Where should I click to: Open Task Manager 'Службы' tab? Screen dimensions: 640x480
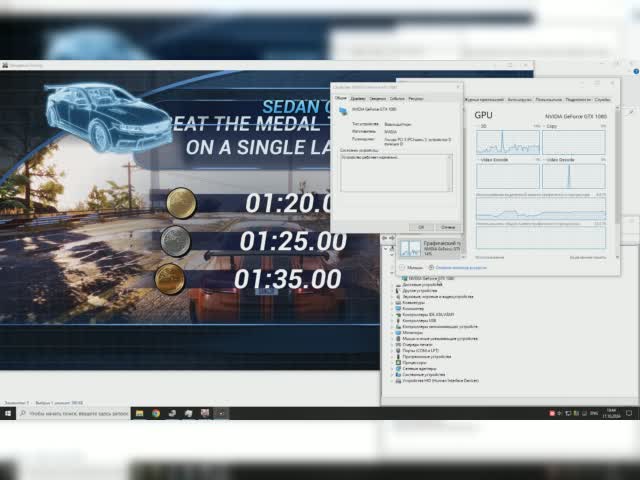(602, 100)
